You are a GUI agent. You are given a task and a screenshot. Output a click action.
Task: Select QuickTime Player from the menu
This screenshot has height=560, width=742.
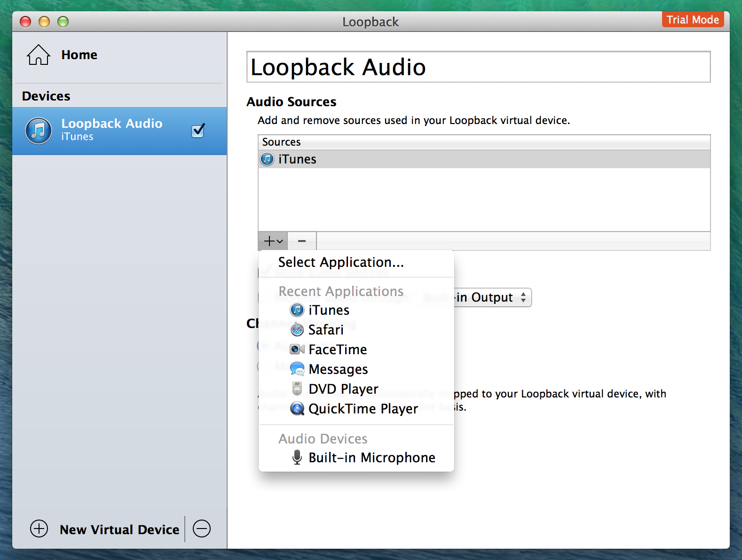pyautogui.click(x=356, y=409)
